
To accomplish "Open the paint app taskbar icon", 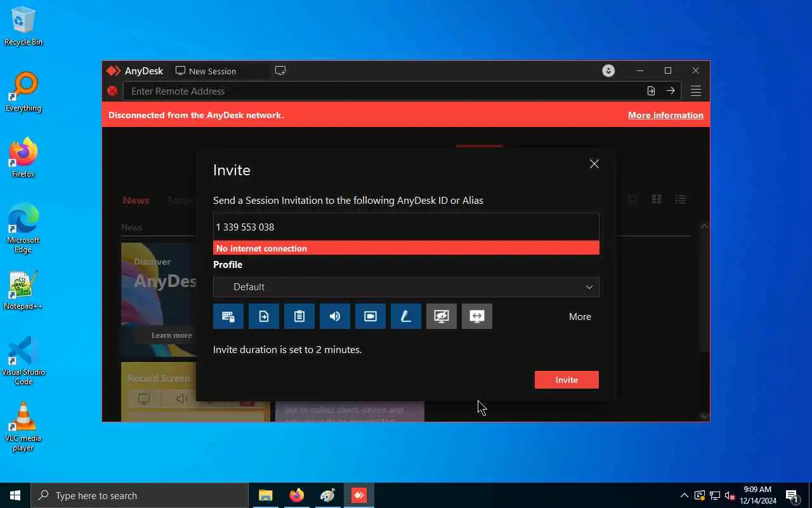I will (x=327, y=495).
